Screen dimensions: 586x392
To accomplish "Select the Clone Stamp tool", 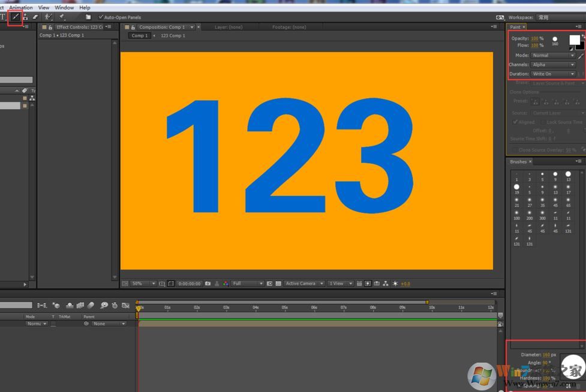I will 25,17.
